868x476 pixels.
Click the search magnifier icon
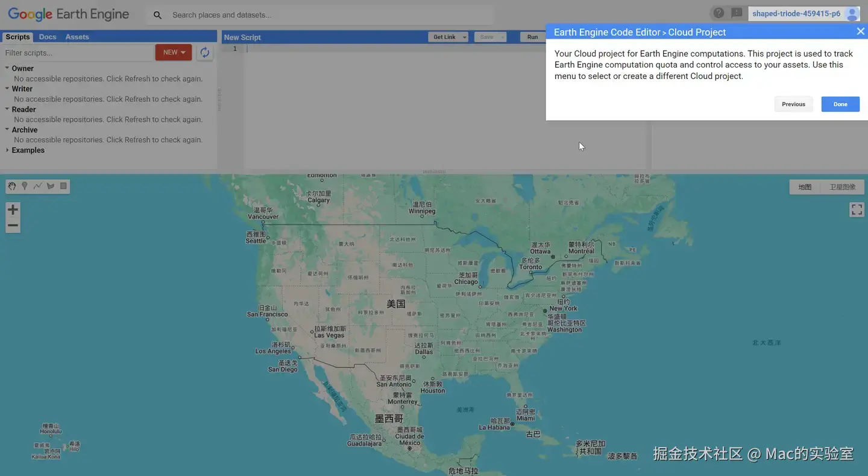coord(157,15)
